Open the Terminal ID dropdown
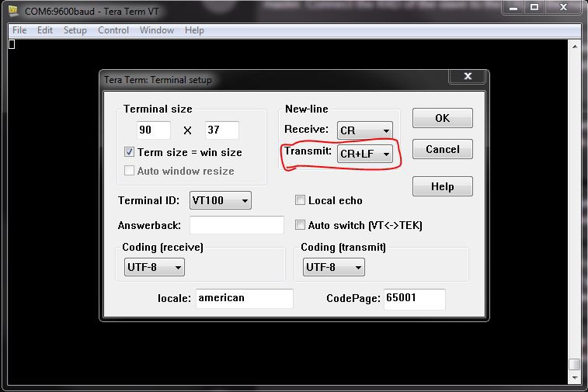Viewport: 588px width, 392px height. (x=221, y=200)
